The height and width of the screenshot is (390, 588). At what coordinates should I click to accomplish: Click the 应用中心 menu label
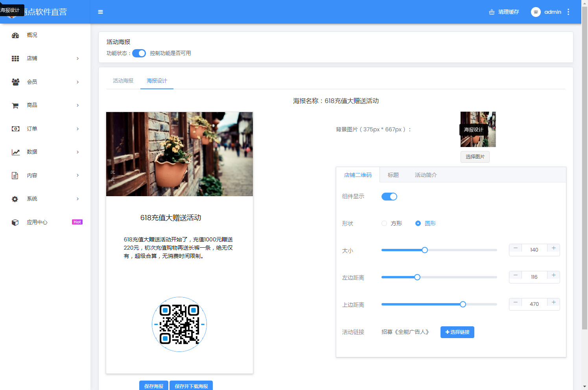click(x=37, y=222)
